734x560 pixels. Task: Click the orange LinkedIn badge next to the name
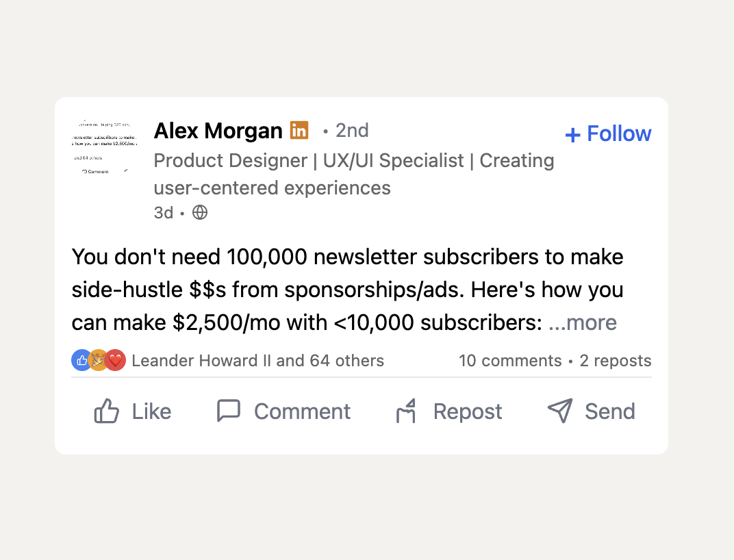coord(299,129)
